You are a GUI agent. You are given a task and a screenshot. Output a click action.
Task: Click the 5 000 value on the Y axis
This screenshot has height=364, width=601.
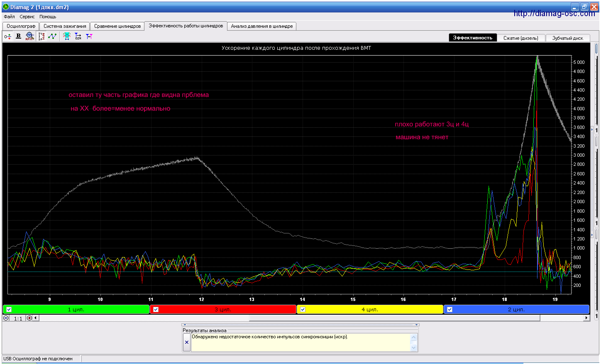[x=579, y=62]
